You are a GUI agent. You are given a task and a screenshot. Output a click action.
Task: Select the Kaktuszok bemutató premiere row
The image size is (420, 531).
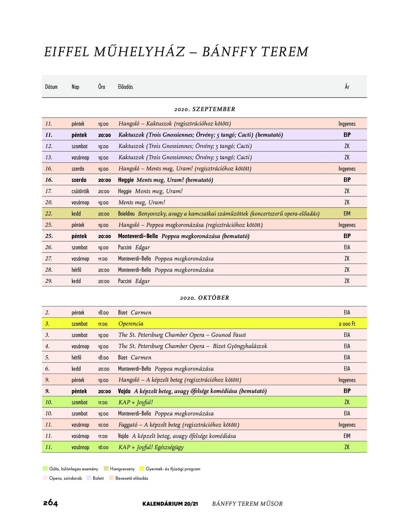pos(204,135)
